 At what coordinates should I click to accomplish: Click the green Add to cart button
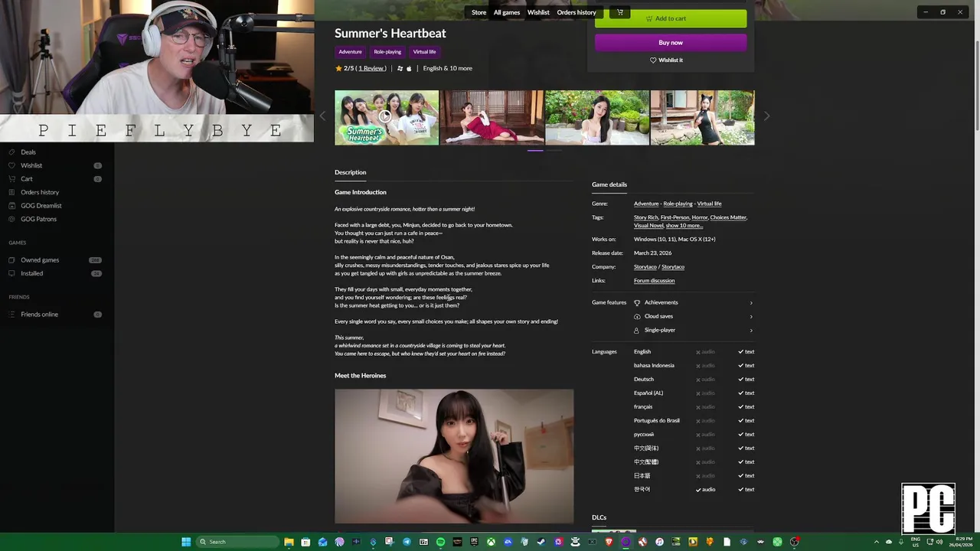pos(671,18)
